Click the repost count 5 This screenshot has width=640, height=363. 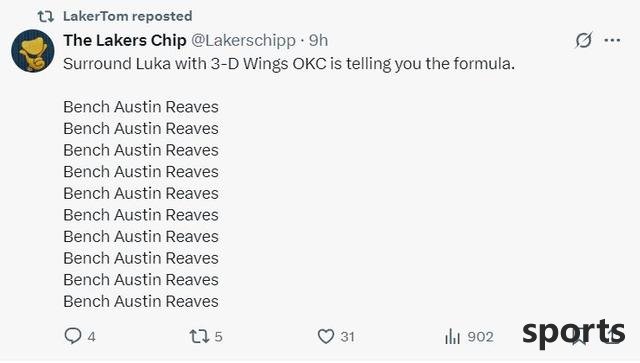(218, 337)
